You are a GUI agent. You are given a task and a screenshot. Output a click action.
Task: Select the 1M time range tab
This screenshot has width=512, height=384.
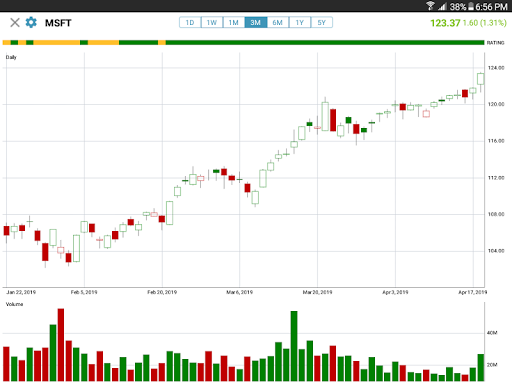(234, 22)
